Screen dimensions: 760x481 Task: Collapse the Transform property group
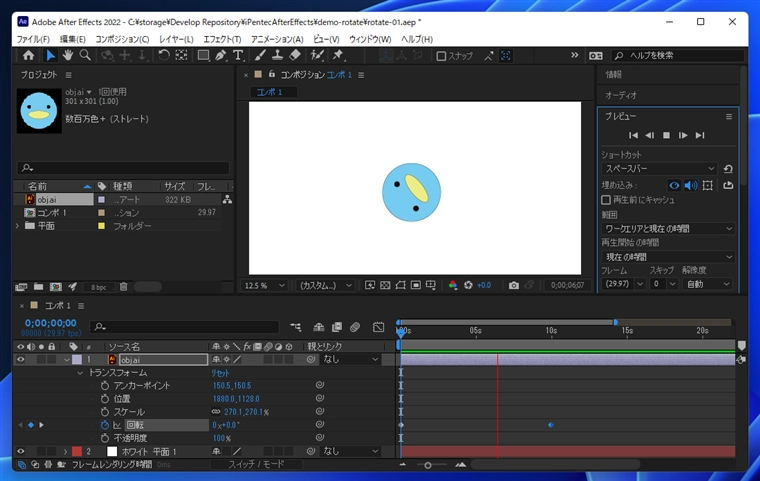80,373
